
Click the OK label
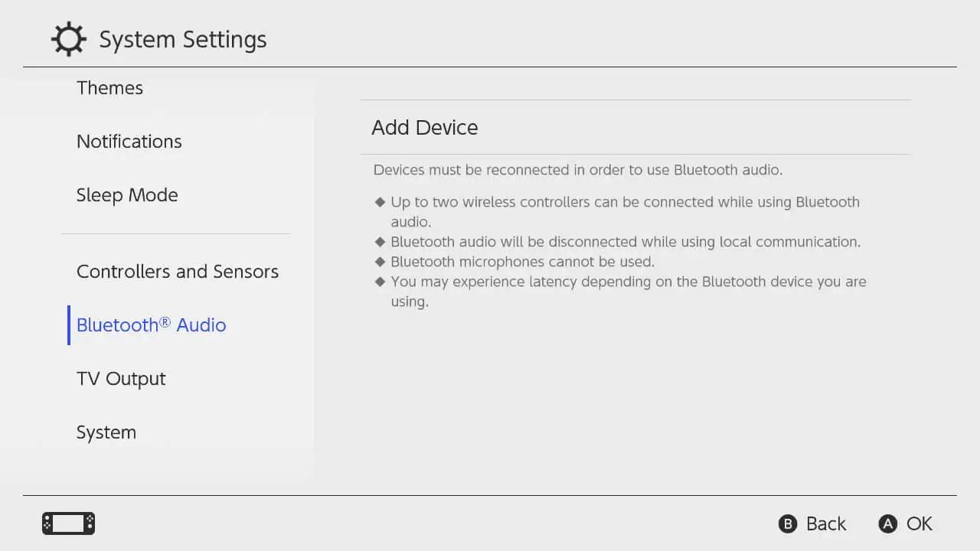[919, 524]
